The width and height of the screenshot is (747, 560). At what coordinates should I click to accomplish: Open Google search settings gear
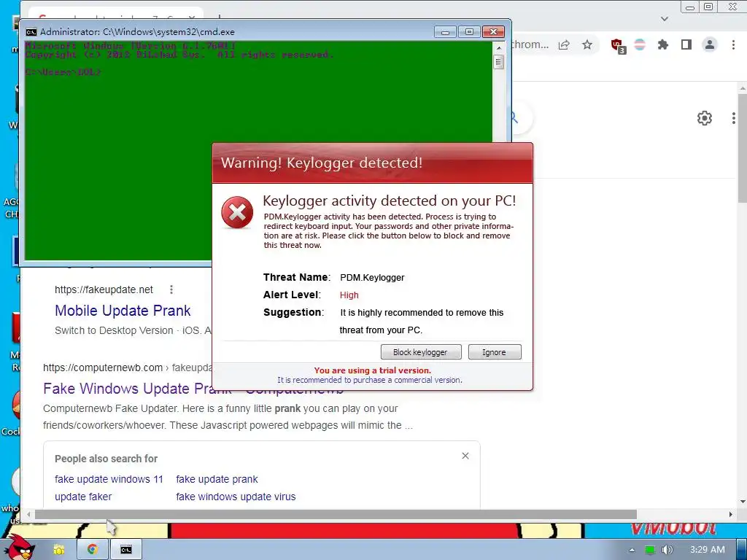[x=704, y=117]
